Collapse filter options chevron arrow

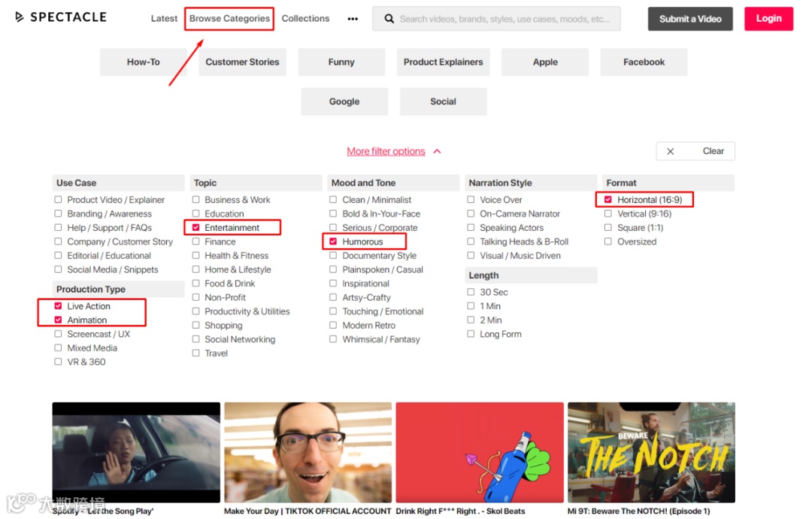437,151
